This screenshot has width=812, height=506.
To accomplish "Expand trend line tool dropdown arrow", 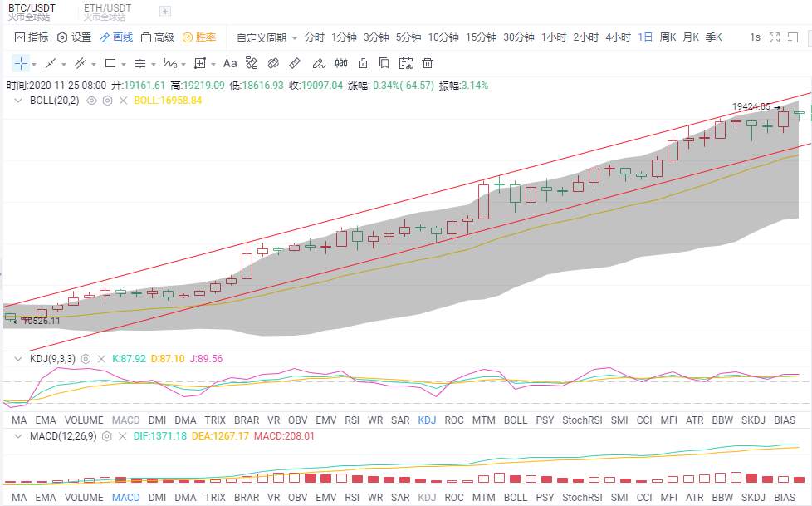I will (64, 65).
